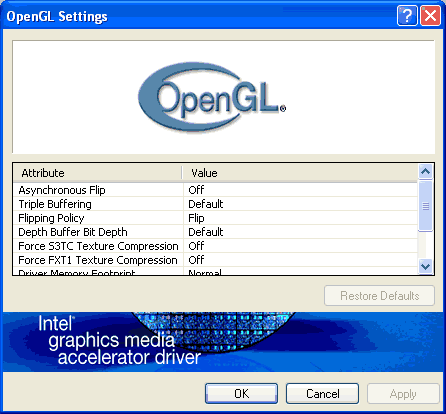Click the Flip value of Flipping Policy
This screenshot has width=446, height=414.
[x=196, y=218]
